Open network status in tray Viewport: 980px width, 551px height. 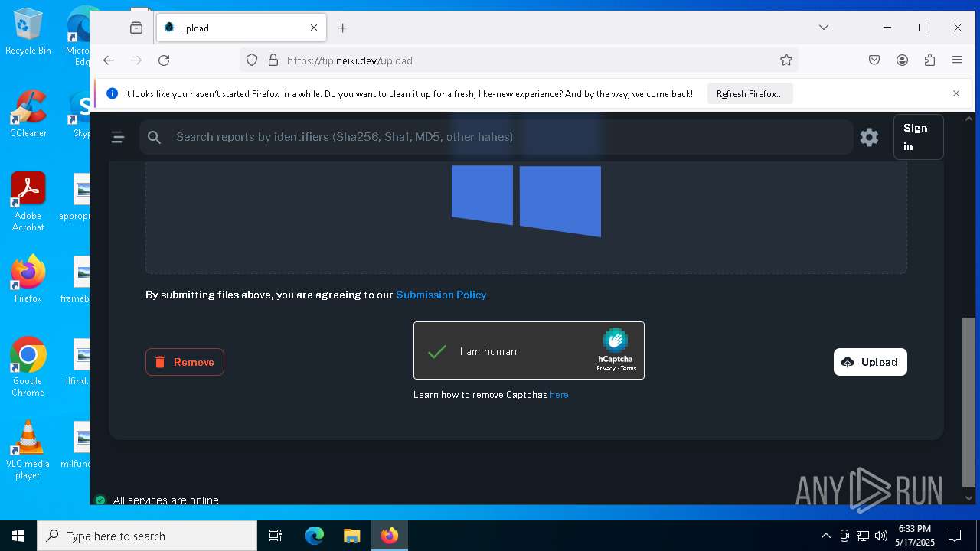(x=863, y=536)
